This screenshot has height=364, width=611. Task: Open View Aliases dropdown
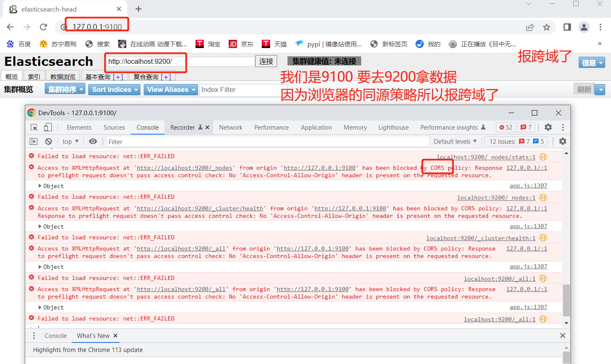(x=171, y=89)
